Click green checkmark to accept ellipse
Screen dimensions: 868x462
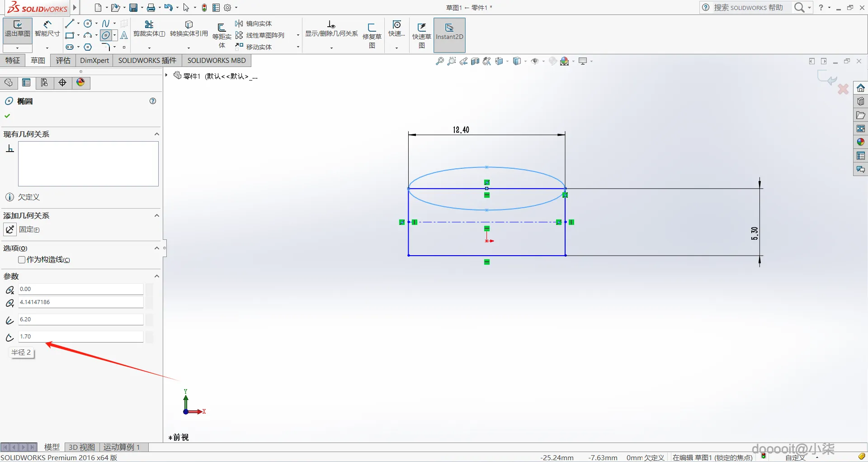tap(7, 116)
